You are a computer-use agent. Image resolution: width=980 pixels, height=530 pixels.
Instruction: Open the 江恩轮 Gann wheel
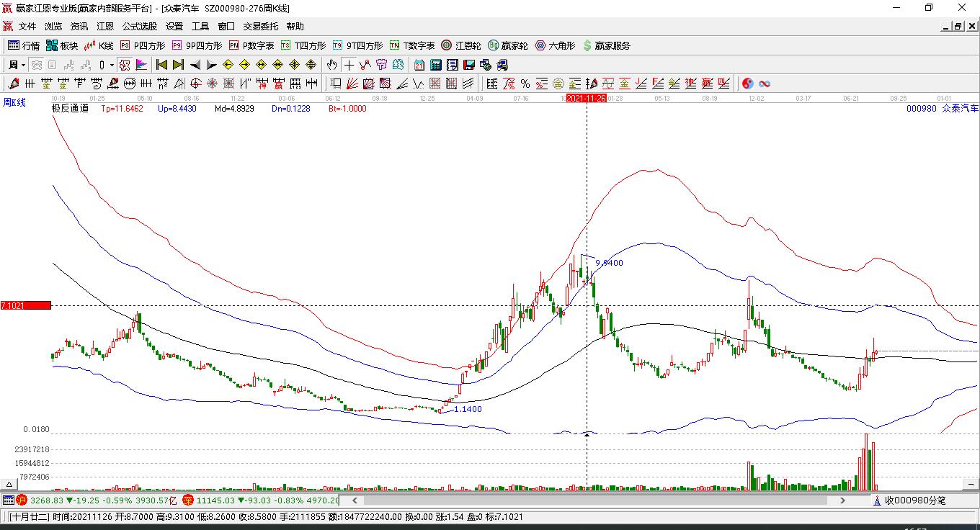click(x=461, y=45)
